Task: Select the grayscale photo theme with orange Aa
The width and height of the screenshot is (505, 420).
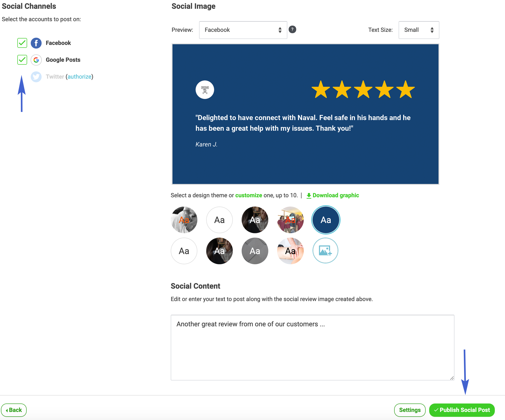Action: (x=184, y=220)
